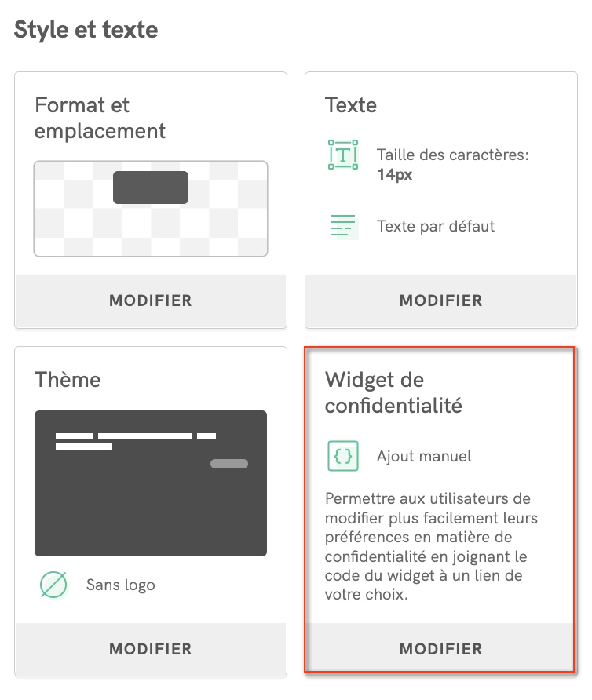
Task: Click the Format et emplacement heading
Action: pyautogui.click(x=100, y=118)
